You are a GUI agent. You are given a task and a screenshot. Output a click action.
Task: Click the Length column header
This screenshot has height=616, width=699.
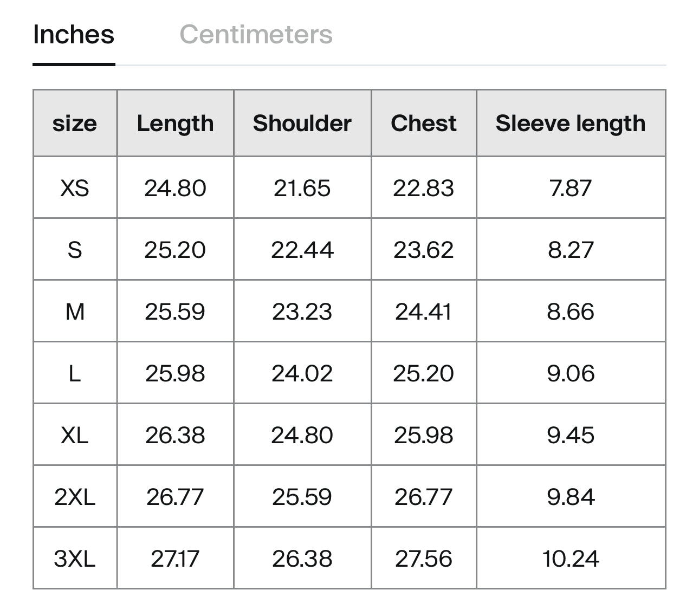(x=175, y=124)
